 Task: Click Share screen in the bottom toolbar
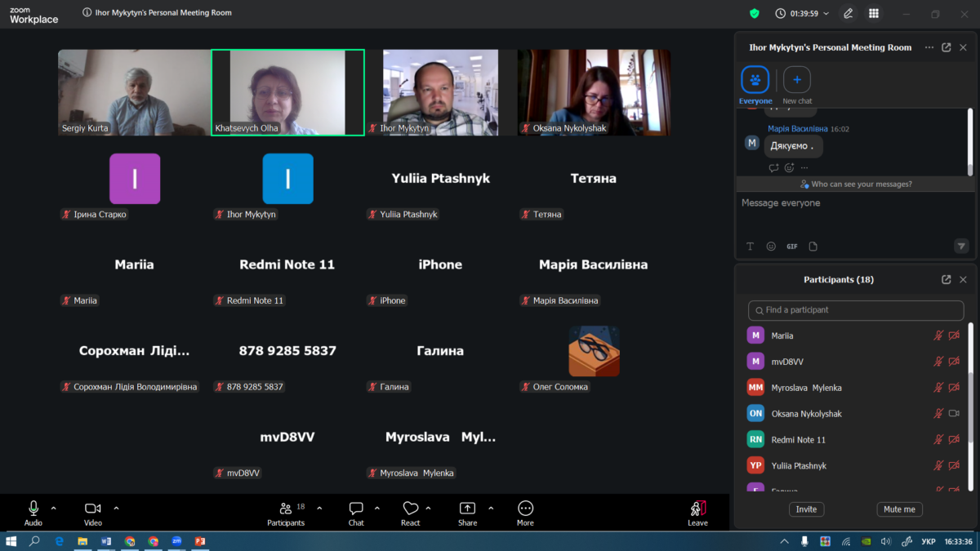coord(467,513)
